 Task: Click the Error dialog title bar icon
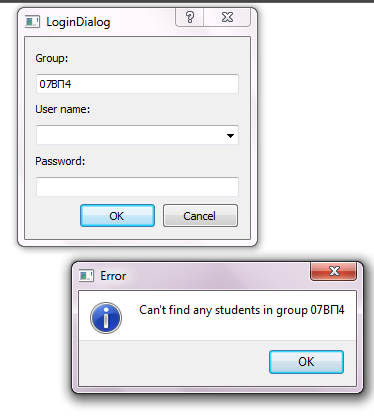click(x=86, y=276)
